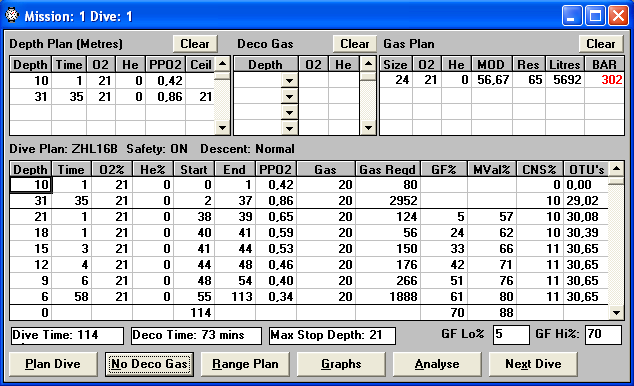Click OTU's column header
The width and height of the screenshot is (634, 386).
click(x=586, y=169)
